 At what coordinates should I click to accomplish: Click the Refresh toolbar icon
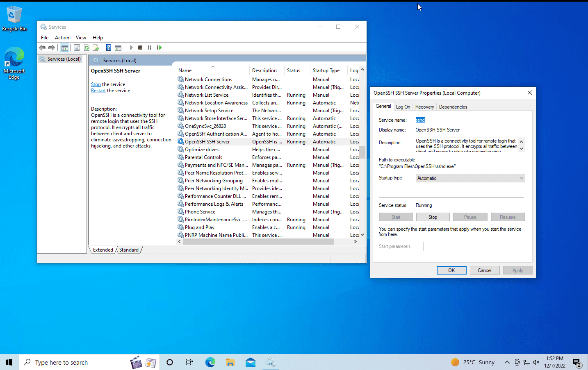(87, 48)
